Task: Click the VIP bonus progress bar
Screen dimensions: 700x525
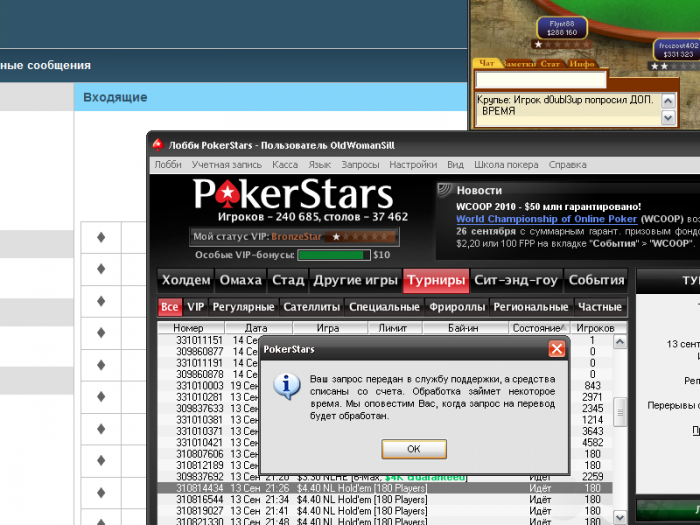Action: (334, 255)
